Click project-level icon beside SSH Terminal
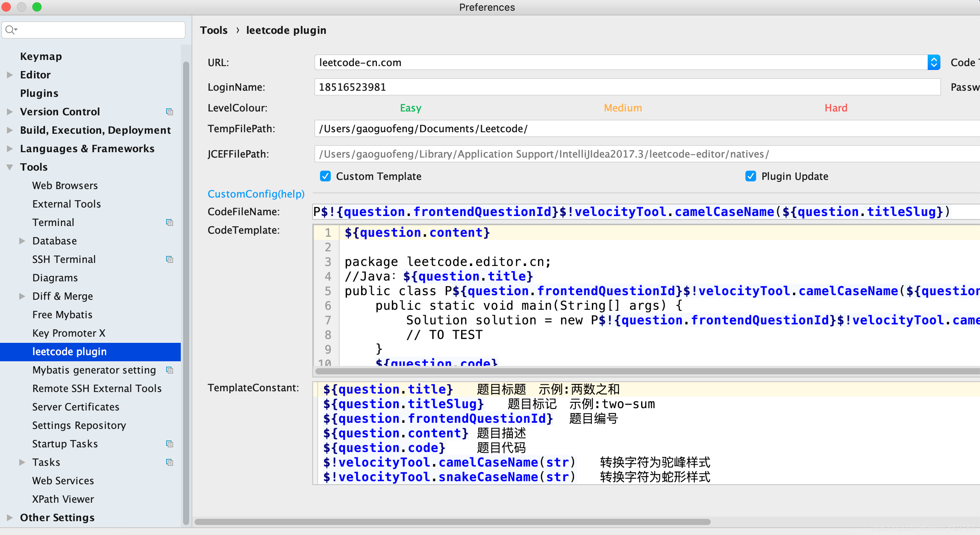980x535 pixels. click(169, 259)
